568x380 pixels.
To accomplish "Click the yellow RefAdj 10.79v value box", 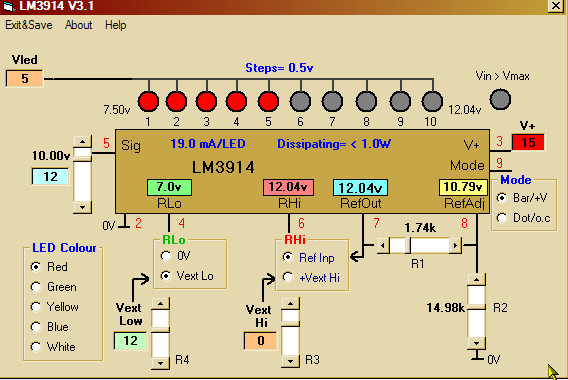I will click(463, 187).
